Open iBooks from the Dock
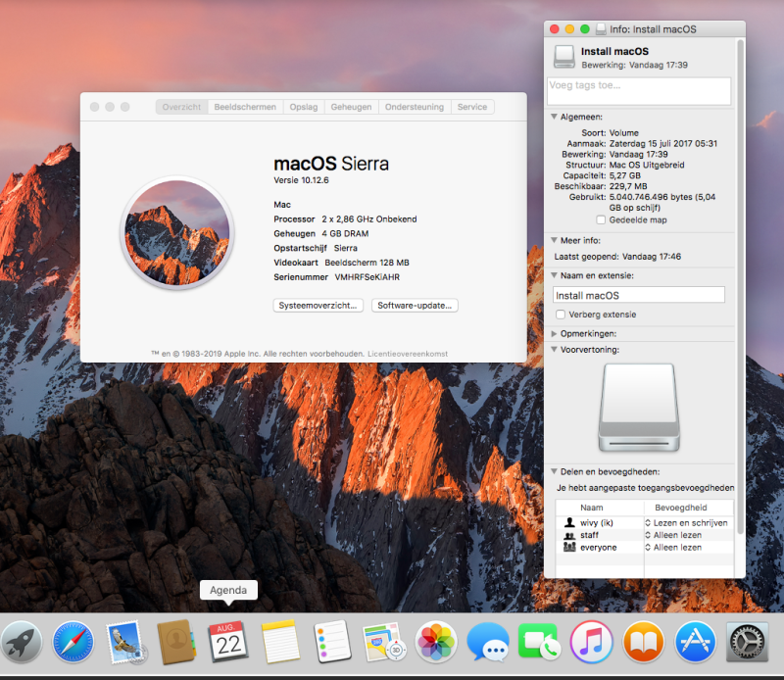 pyautogui.click(x=644, y=642)
